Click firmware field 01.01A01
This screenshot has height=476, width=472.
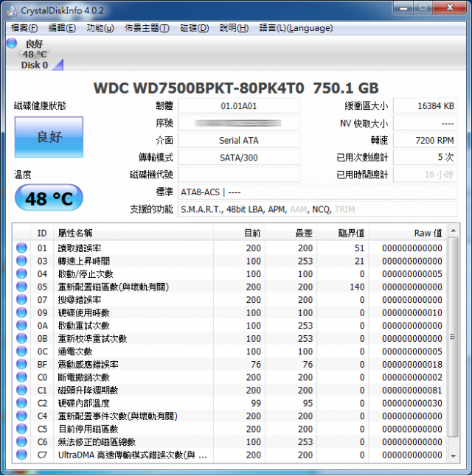(239, 106)
